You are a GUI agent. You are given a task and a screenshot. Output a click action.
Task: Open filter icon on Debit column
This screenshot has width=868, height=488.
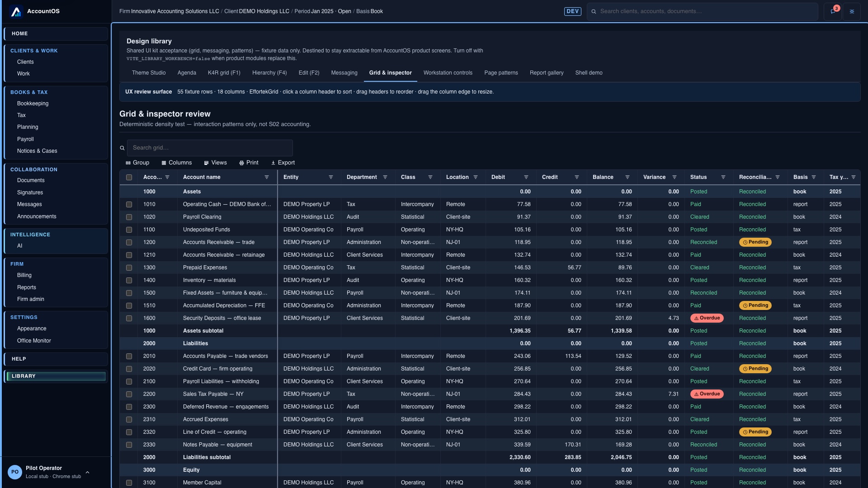click(x=526, y=177)
